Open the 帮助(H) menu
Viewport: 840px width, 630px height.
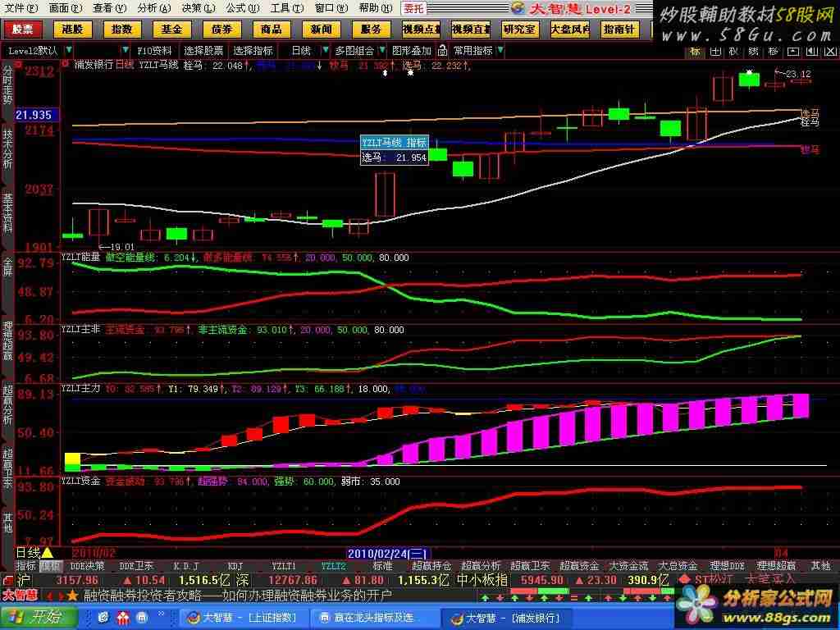tap(376, 8)
